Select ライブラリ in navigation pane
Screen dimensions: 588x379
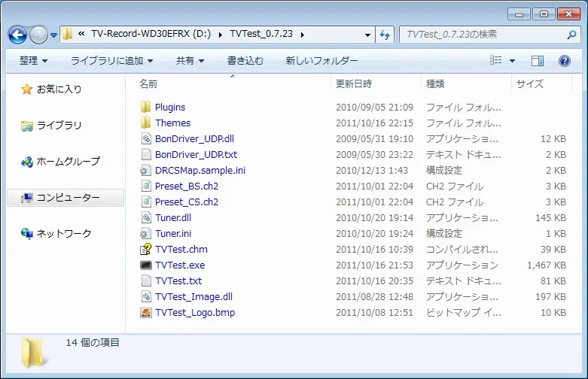59,126
